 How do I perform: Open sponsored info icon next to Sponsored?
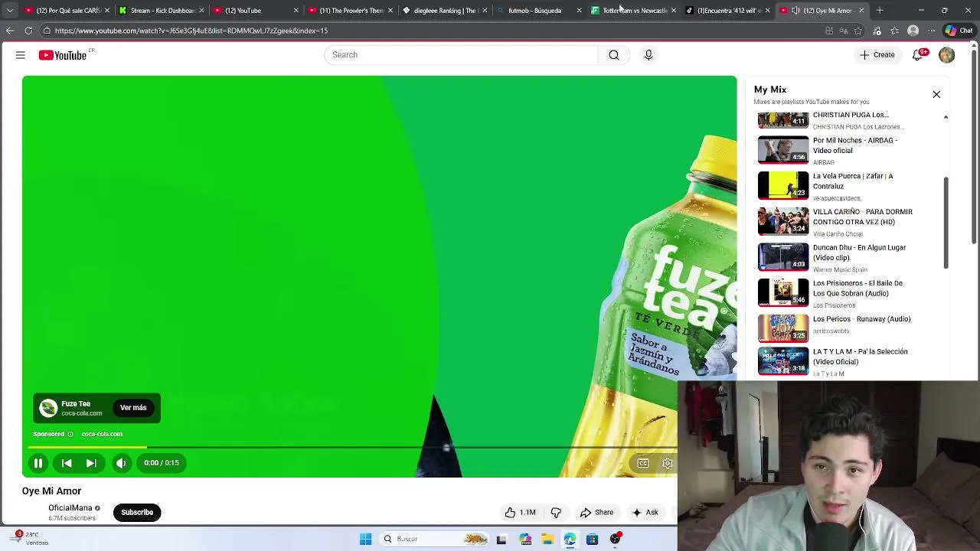point(70,434)
